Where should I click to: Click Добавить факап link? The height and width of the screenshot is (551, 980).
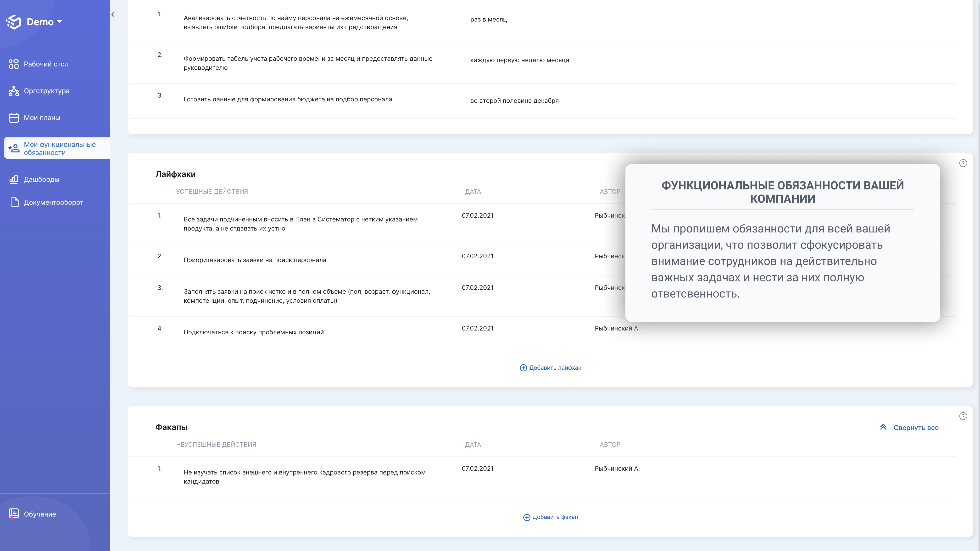pyautogui.click(x=555, y=517)
